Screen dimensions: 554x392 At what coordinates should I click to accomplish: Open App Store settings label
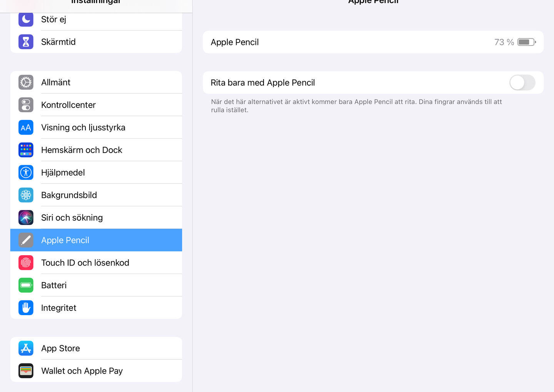[60, 348]
